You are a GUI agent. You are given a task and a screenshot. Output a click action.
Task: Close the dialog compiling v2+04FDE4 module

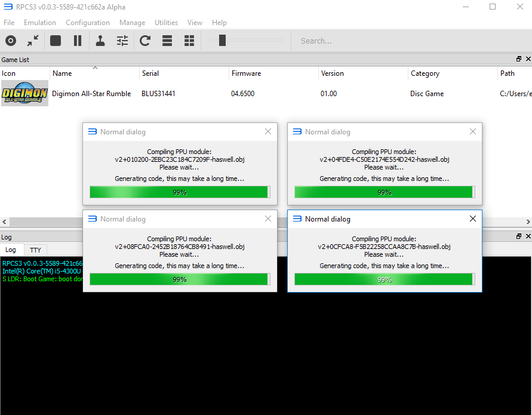tap(473, 131)
